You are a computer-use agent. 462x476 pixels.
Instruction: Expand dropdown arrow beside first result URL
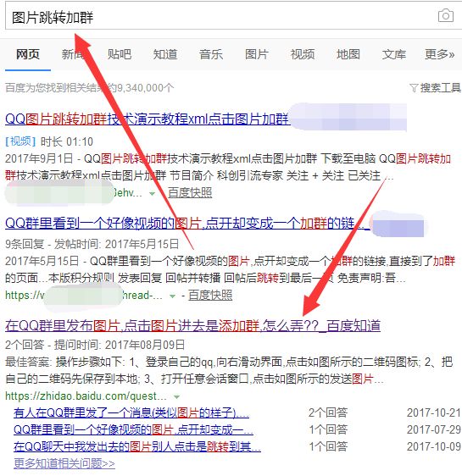tap(153, 193)
